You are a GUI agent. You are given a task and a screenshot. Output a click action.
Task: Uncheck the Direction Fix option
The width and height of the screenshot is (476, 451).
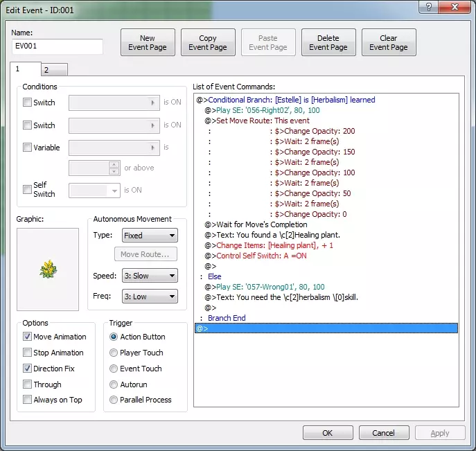point(27,368)
